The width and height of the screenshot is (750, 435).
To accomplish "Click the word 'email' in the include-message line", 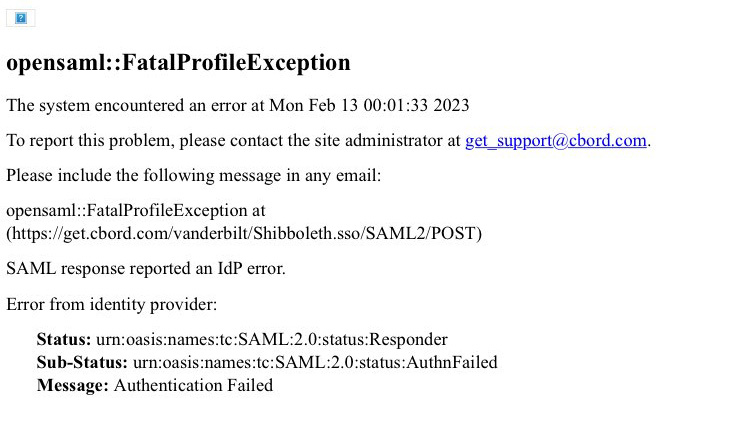I will coord(359,176).
